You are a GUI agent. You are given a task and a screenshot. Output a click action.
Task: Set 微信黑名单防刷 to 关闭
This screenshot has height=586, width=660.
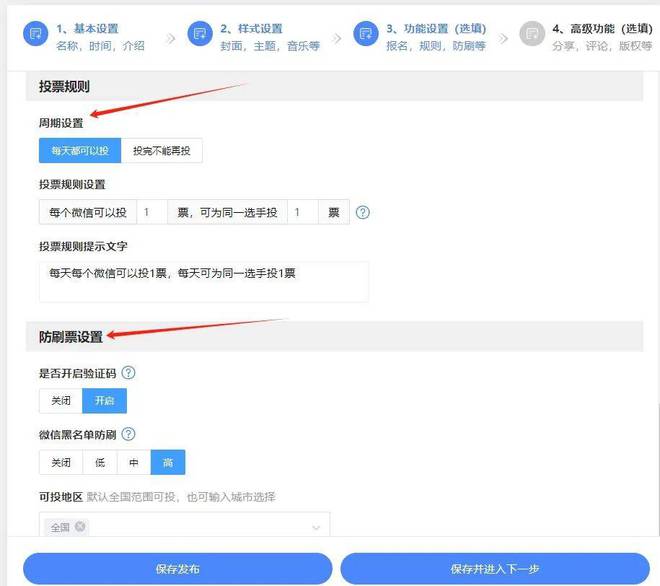pyautogui.click(x=61, y=462)
